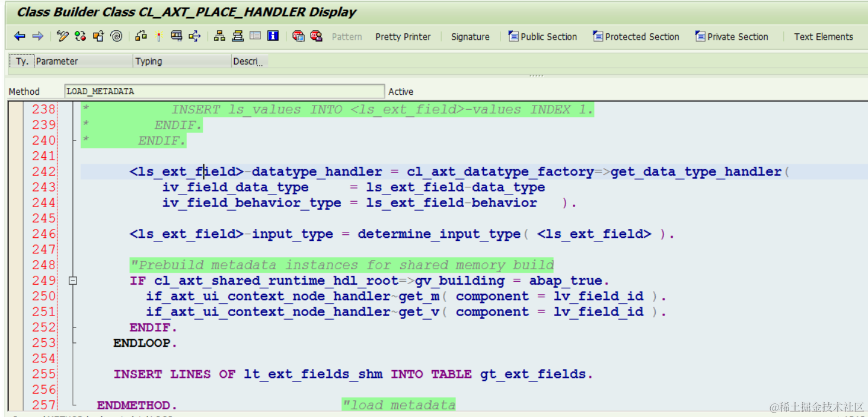The image size is (868, 417).
Task: Click the Activate matchstick icon
Action: (x=158, y=37)
